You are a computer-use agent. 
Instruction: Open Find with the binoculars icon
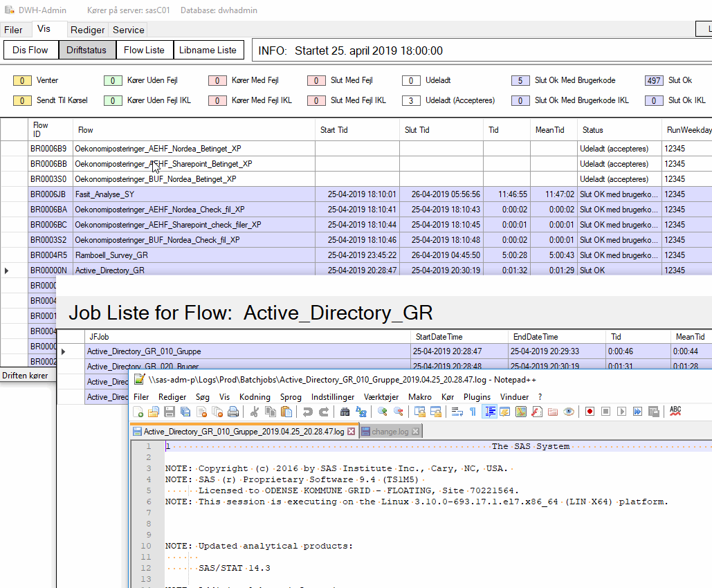(345, 412)
